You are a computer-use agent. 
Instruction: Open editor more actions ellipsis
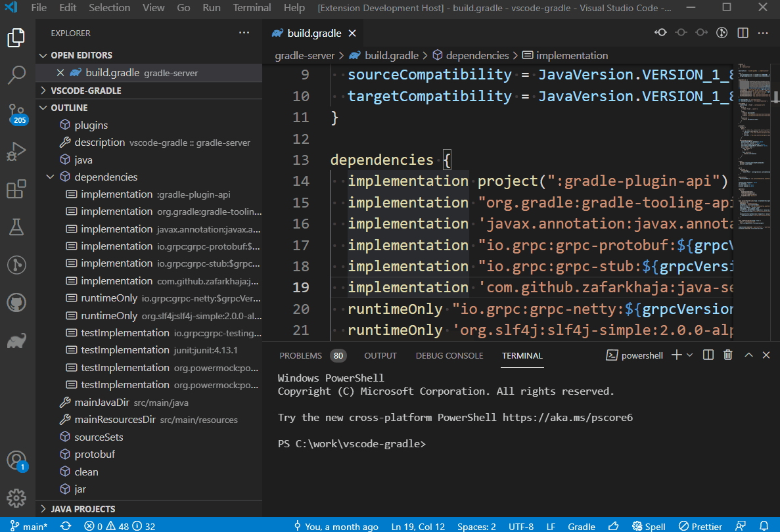pos(763,33)
